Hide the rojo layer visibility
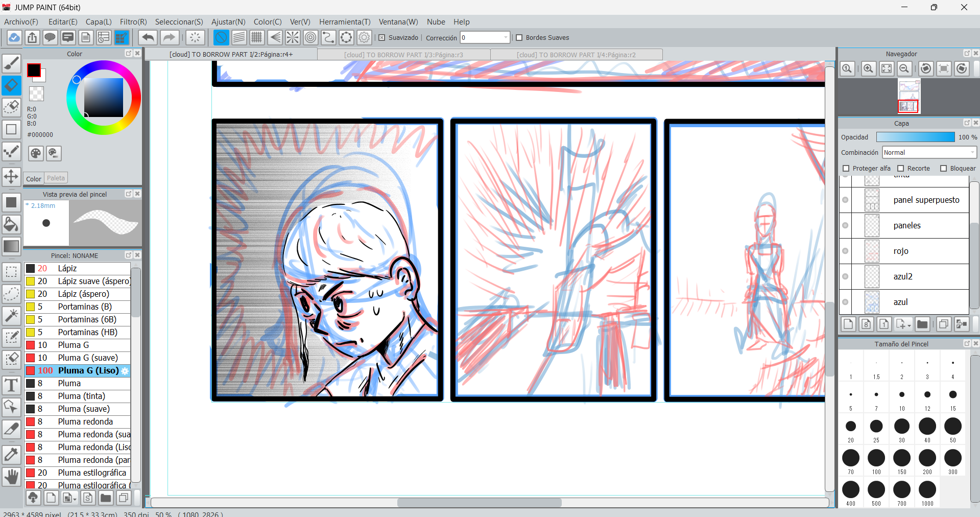Screen dimensions: 980x517 tap(845, 251)
